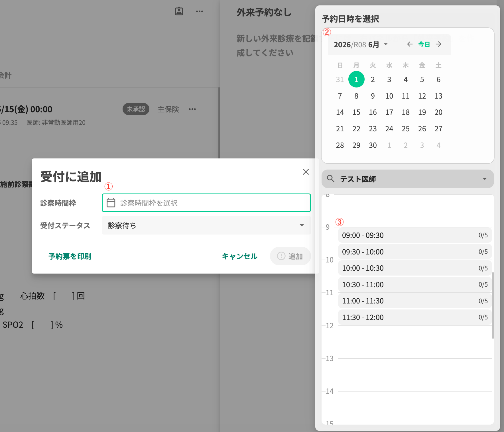Screen dimensions: 504x432
Task: Select June 23 in the calendar
Action: tap(373, 129)
